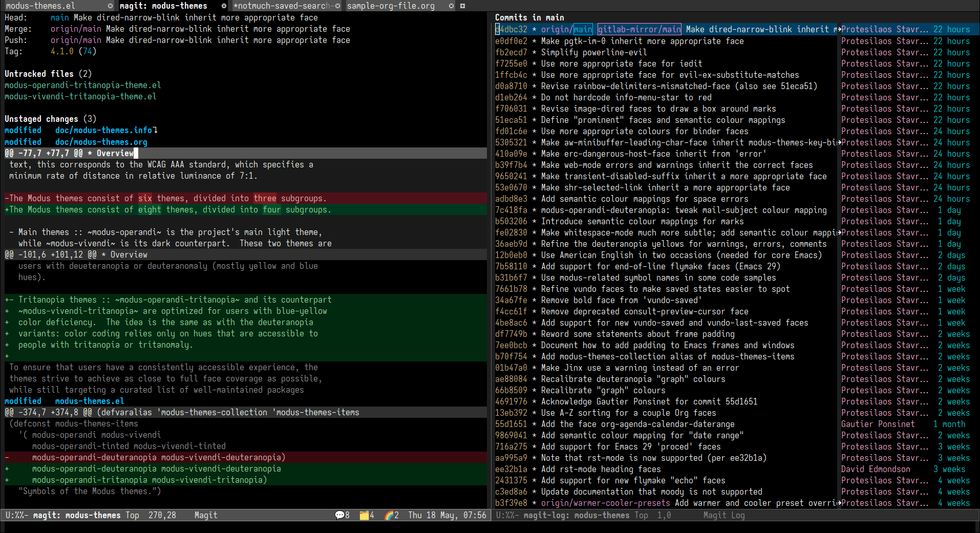The image size is (980, 533).
Task: Collapse modified doc/modus-themes.org entry
Action: click(x=76, y=142)
